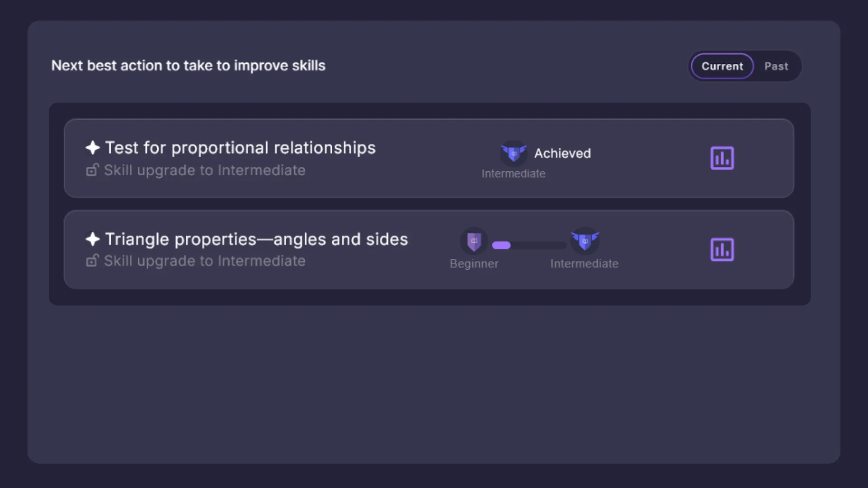Open Triangle properties—angles and sides skill

point(256,239)
